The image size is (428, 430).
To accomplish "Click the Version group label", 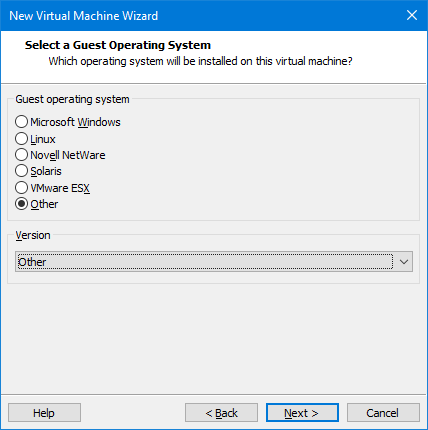I will click(33, 235).
